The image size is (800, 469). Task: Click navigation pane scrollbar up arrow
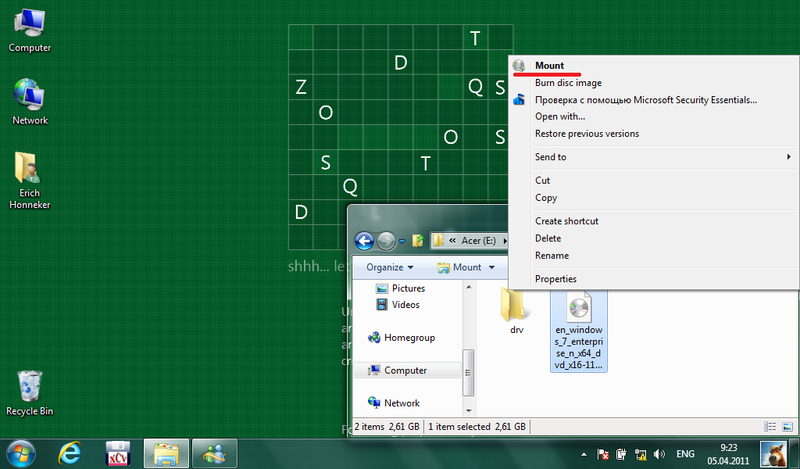click(x=468, y=287)
